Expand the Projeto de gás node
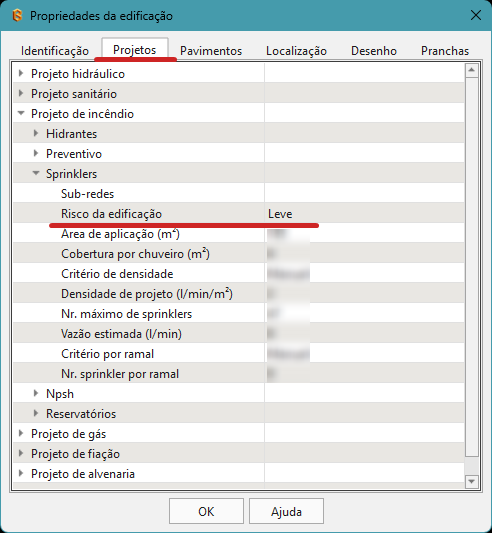The image size is (492, 533). point(21,433)
